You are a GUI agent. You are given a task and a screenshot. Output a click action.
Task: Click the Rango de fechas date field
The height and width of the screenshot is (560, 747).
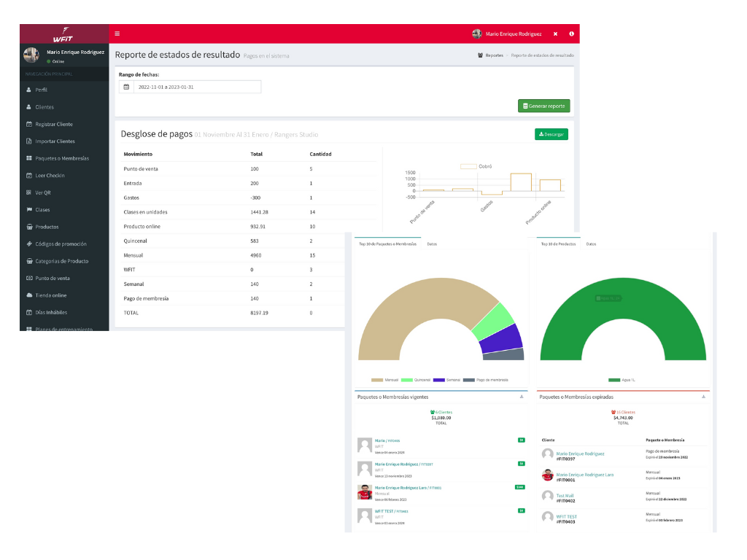coord(196,87)
